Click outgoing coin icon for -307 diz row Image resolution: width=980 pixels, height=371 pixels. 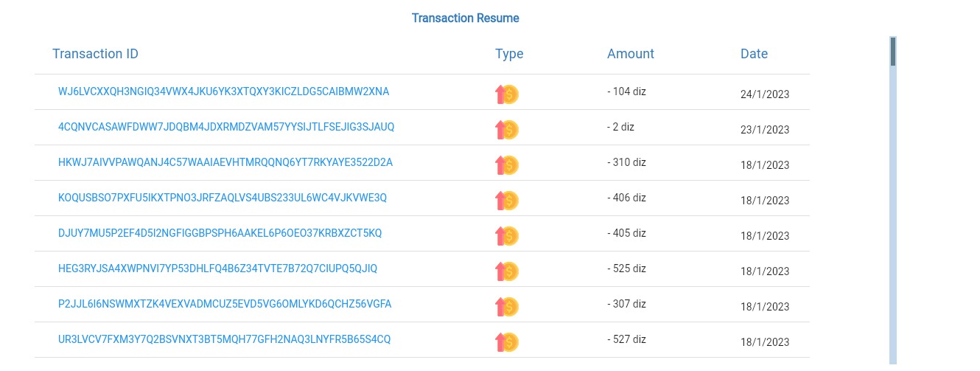tap(506, 307)
